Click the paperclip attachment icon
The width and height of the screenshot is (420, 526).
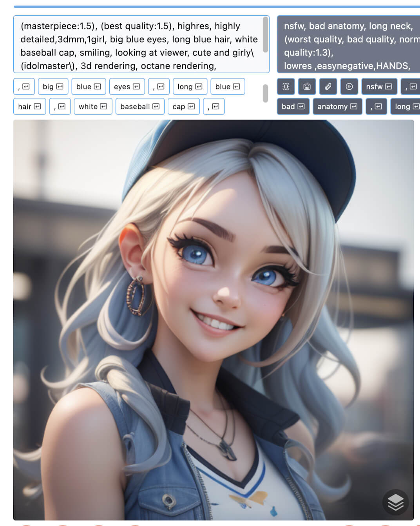click(x=328, y=87)
